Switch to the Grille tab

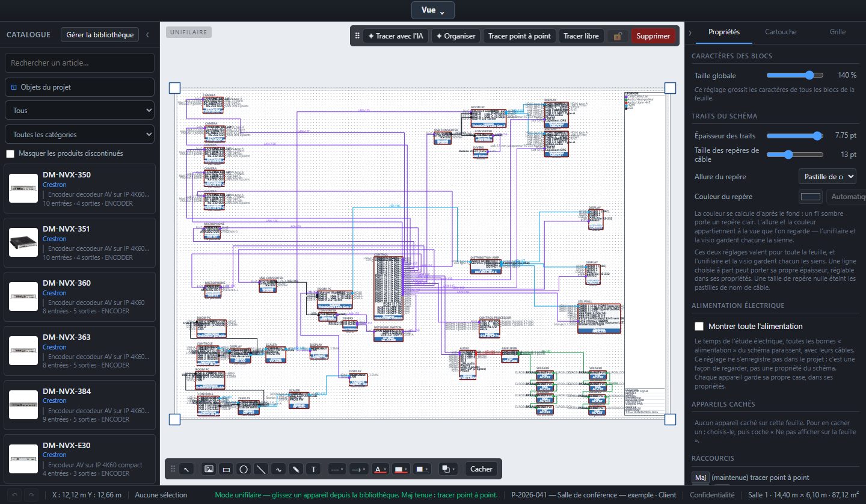point(837,32)
